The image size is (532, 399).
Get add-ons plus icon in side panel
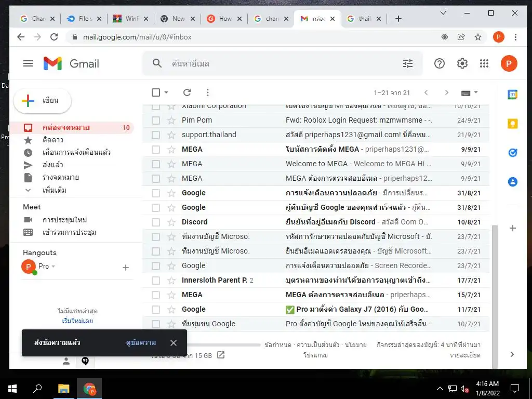tap(513, 228)
